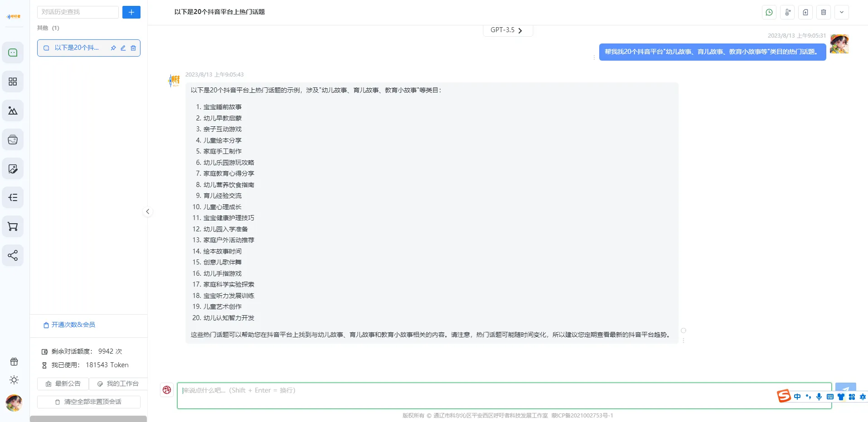Image resolution: width=868 pixels, height=422 pixels.
Task: Toggle light/dark theme sun icon
Action: point(14,380)
